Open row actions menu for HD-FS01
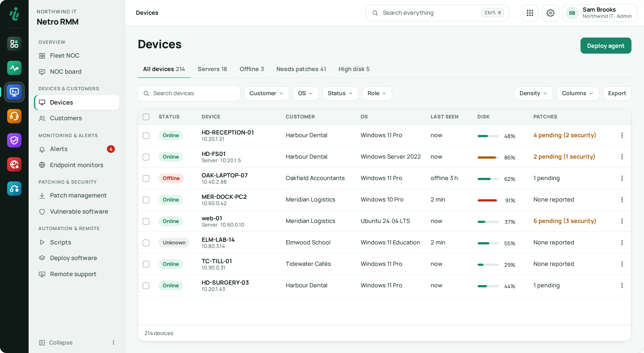Screen dimensions: 644x353 point(622,157)
